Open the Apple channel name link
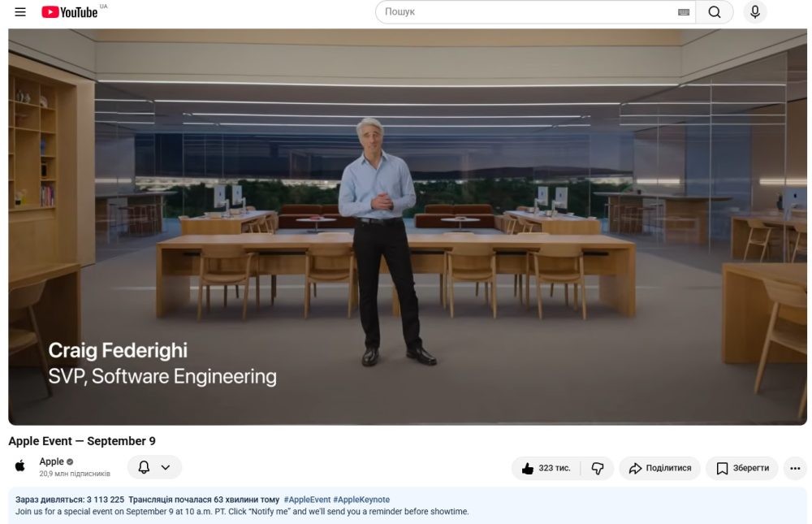The image size is (812, 524). [x=52, y=461]
